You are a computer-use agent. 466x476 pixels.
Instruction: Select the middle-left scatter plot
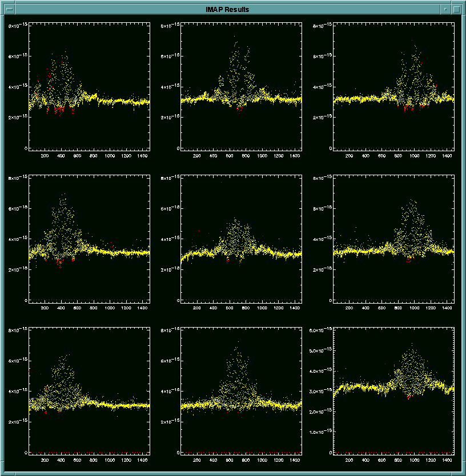[x=89, y=239]
